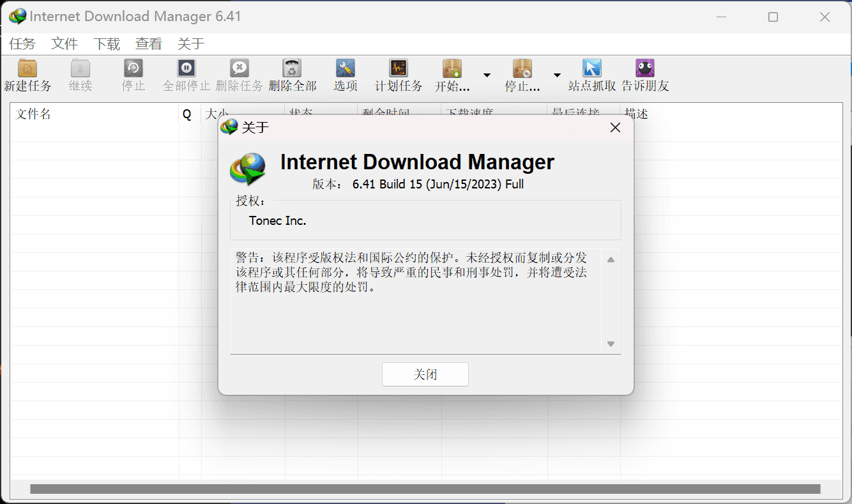Open the 下载 menu
This screenshot has height=504, width=852.
click(x=107, y=43)
